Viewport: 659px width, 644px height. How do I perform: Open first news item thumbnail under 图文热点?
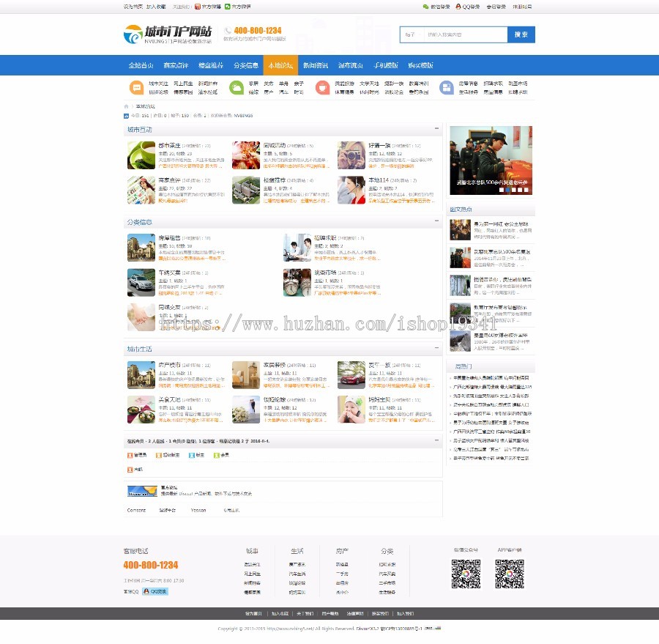click(461, 230)
